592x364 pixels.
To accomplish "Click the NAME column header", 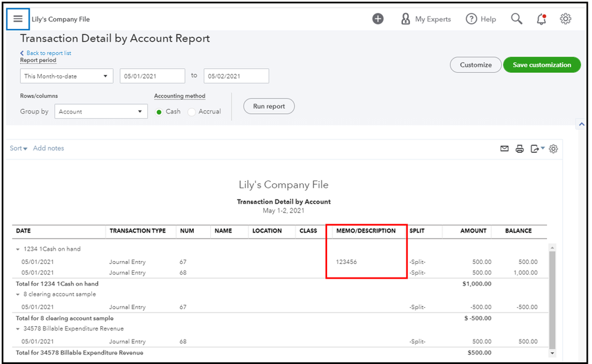I will pos(223,230).
